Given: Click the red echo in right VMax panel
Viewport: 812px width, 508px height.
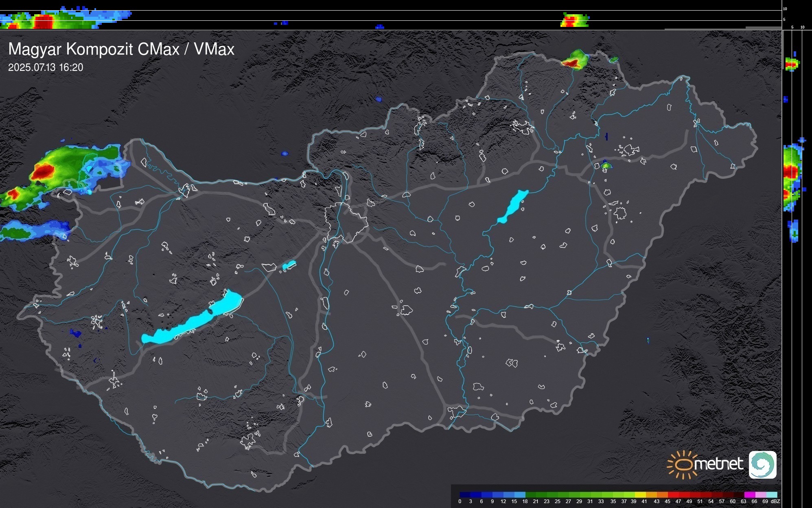Looking at the screenshot, I should pyautogui.click(x=790, y=172).
